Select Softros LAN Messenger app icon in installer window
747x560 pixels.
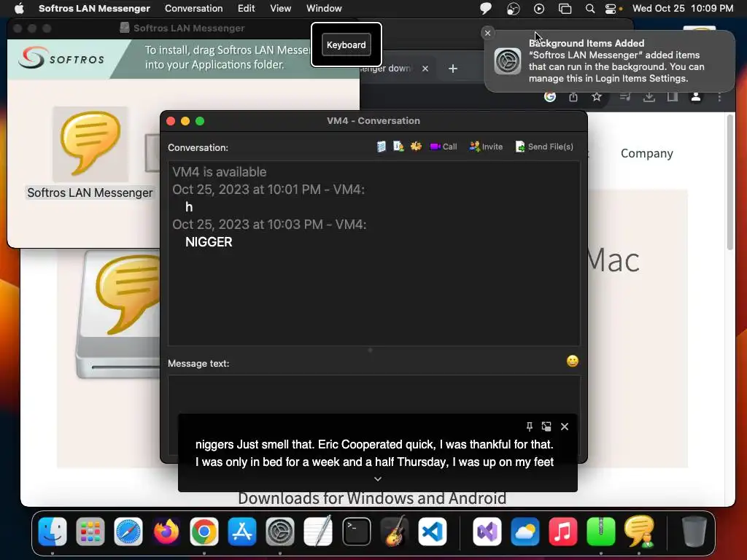(x=90, y=145)
